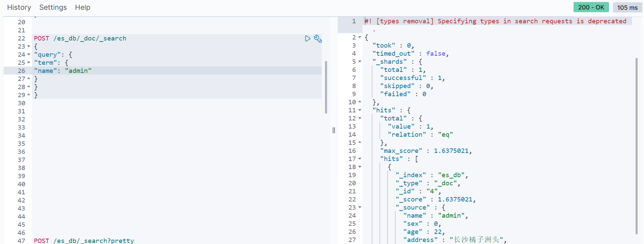644x244 pixels.
Task: Click editor line number 26
Action: pos(22,71)
